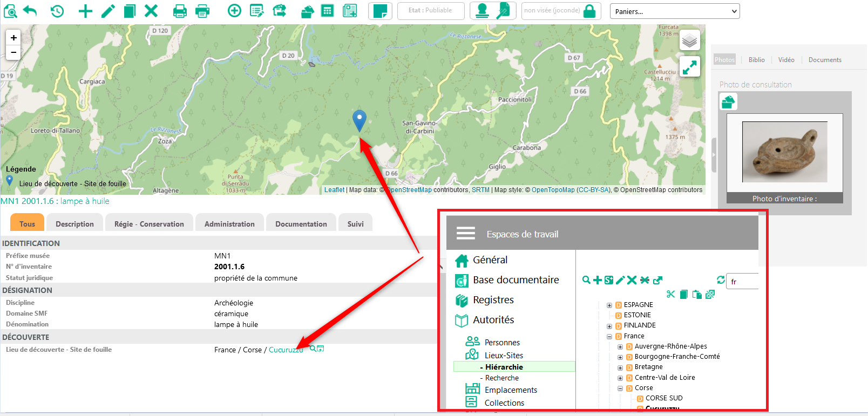Select Recherche under Lieux-Sites
The height and width of the screenshot is (416, 868).
click(501, 378)
